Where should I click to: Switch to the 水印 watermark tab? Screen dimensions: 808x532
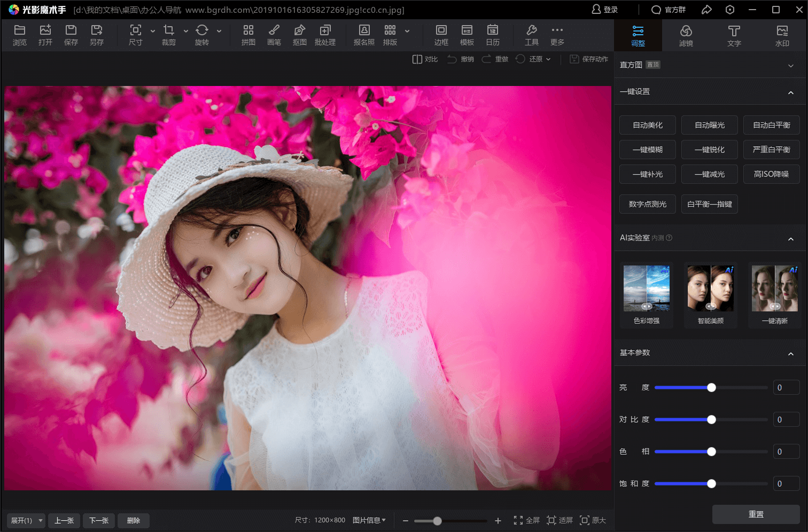782,35
